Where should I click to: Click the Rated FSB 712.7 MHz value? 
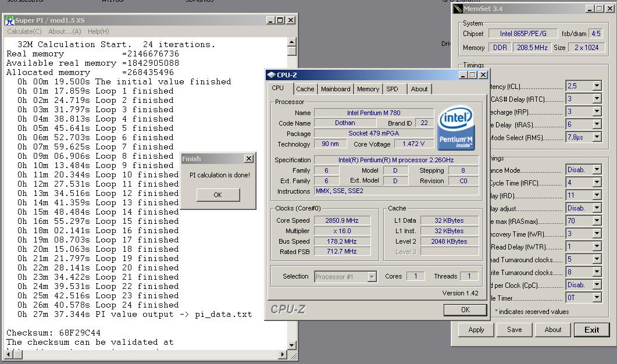click(342, 251)
